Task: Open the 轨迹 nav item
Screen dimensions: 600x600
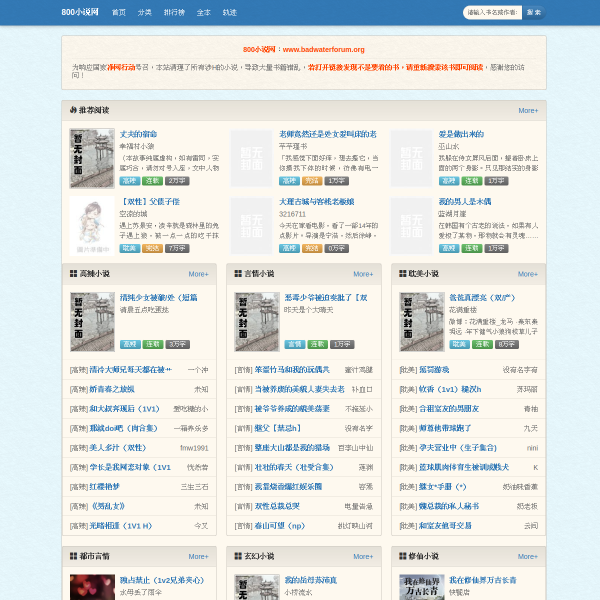Action: point(230,12)
